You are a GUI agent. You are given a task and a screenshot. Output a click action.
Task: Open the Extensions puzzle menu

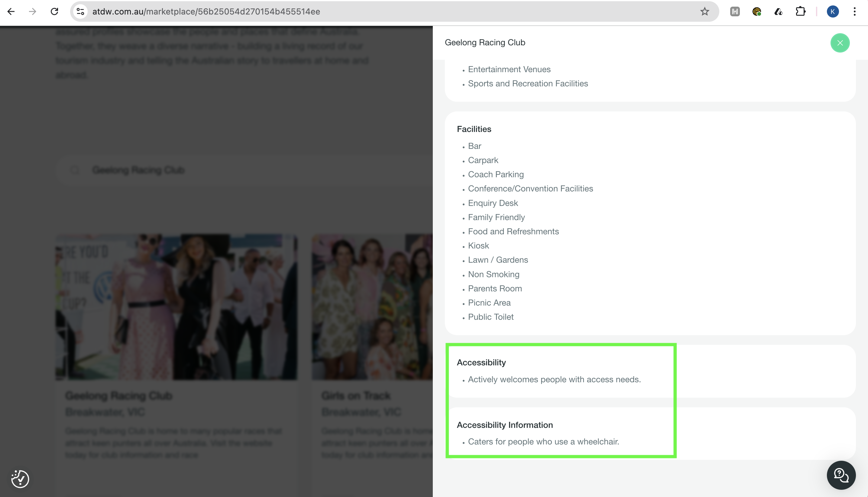click(800, 11)
